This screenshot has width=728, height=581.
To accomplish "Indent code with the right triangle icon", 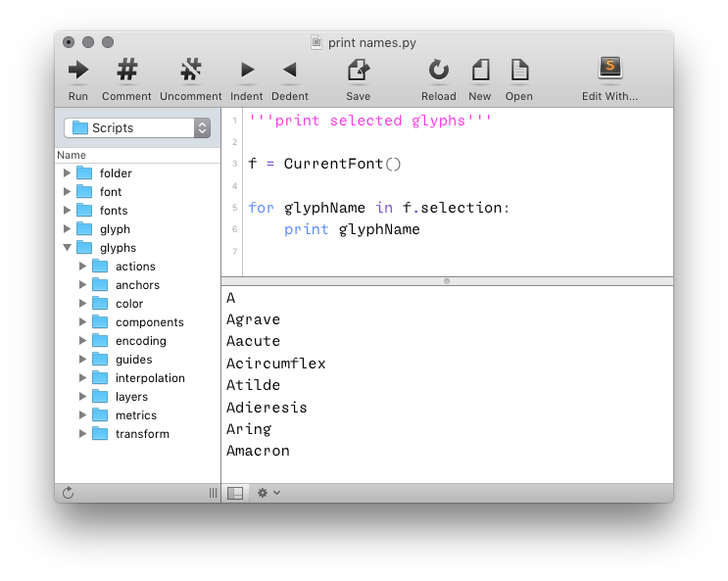I will pyautogui.click(x=247, y=71).
